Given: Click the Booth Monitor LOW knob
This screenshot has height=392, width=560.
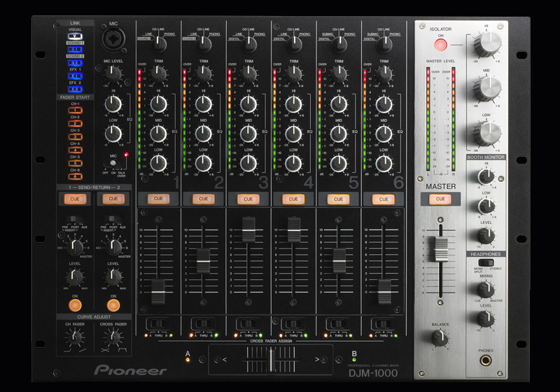Looking at the screenshot, I should click(486, 206).
